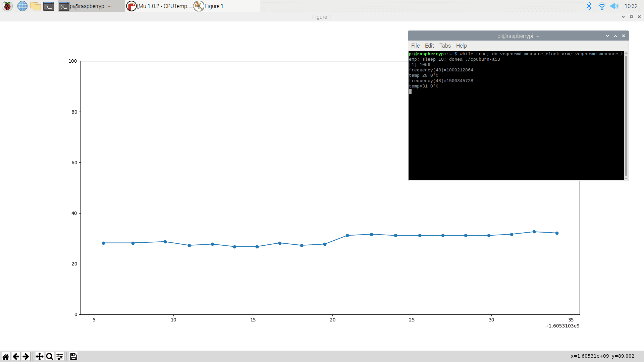Screen dimensions: 644x362
Task: Click the Back arrow to previous view
Action: pos(16,356)
